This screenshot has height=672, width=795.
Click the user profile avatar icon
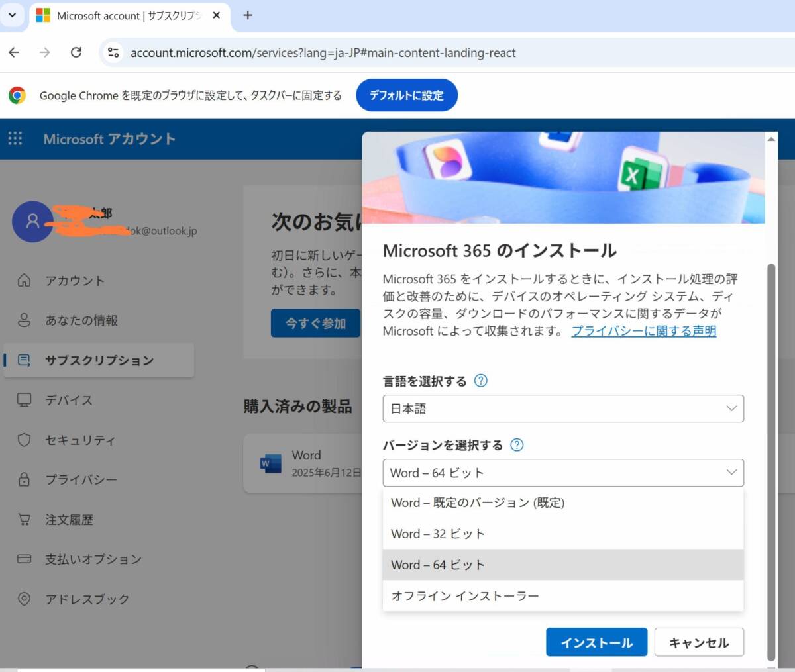[32, 221]
